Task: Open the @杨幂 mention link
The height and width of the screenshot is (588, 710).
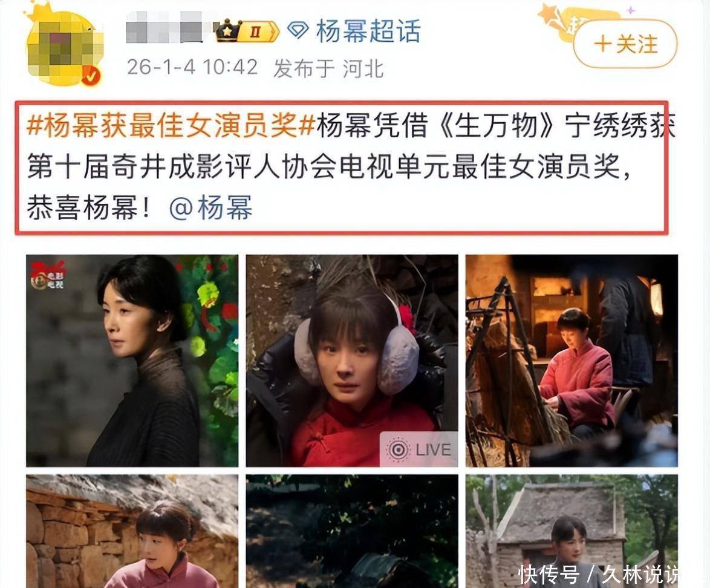Action: [210, 208]
